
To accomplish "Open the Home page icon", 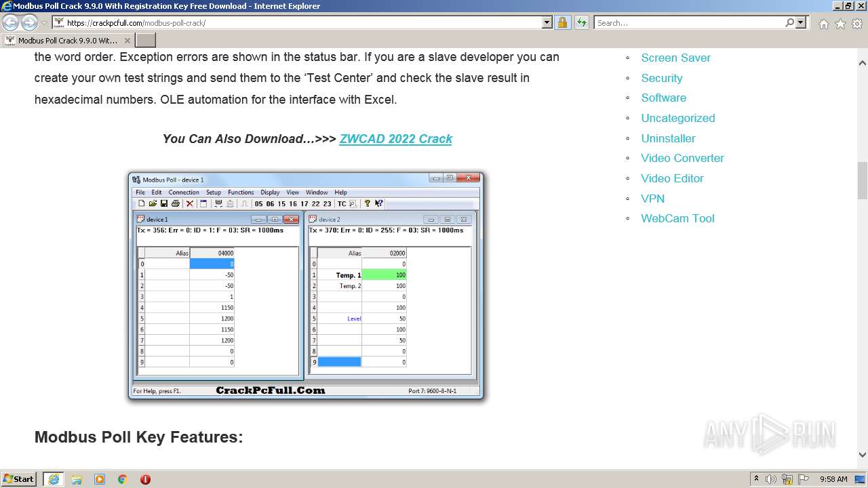I will coord(823,24).
